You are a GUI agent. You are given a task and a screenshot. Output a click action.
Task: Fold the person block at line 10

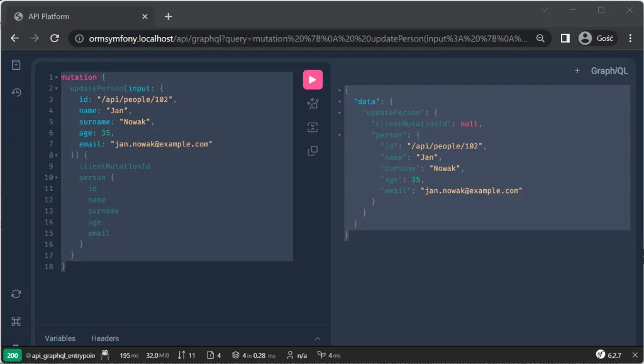click(x=56, y=178)
